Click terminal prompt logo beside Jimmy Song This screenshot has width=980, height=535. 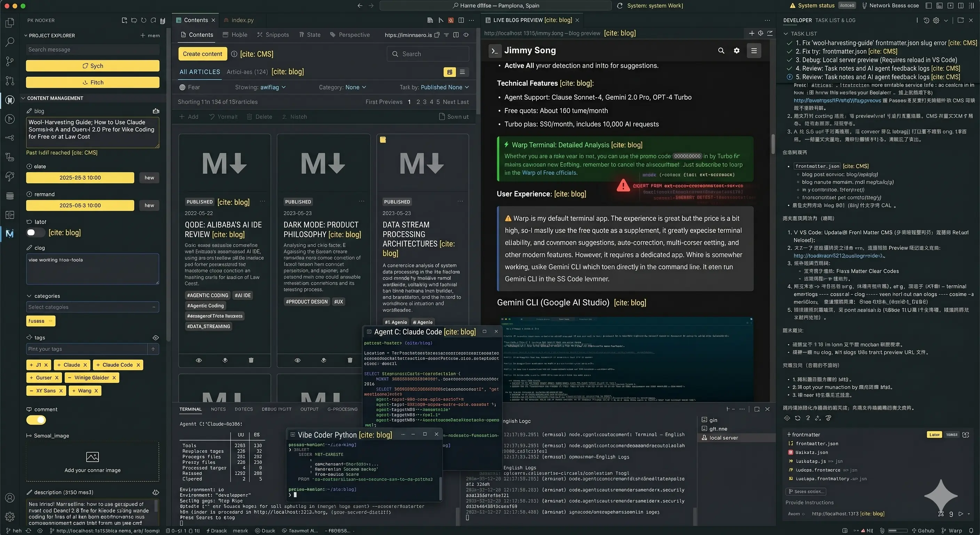coord(494,51)
